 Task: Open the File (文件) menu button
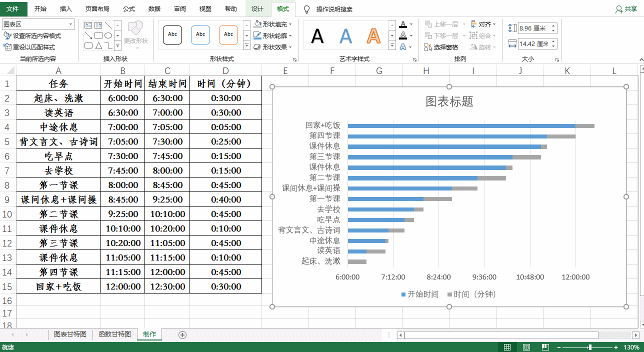(x=13, y=9)
